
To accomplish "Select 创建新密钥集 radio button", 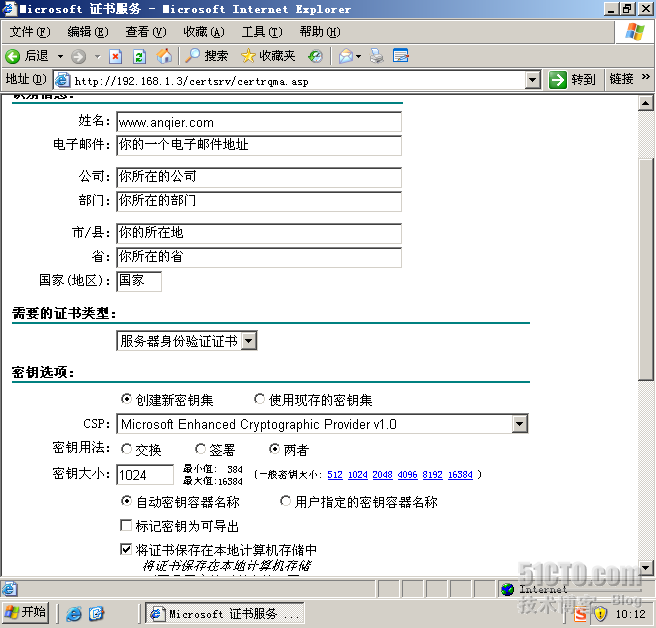I will 126,399.
